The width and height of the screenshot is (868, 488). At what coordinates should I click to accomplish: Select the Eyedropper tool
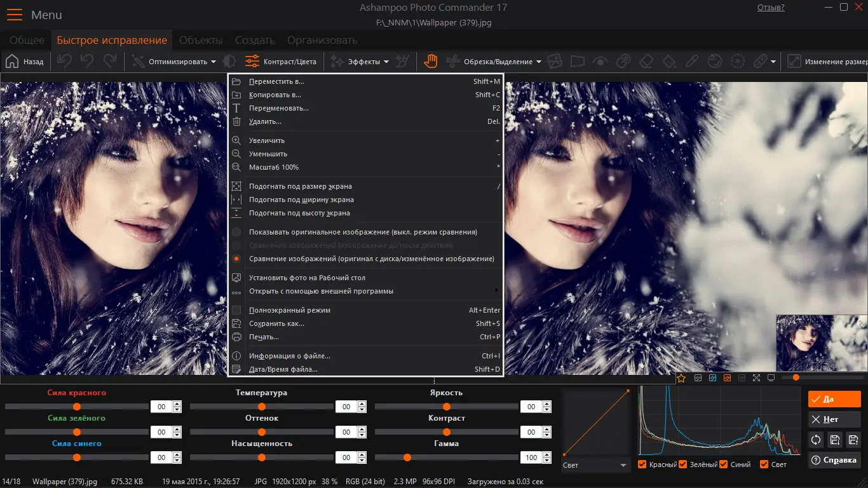(692, 61)
